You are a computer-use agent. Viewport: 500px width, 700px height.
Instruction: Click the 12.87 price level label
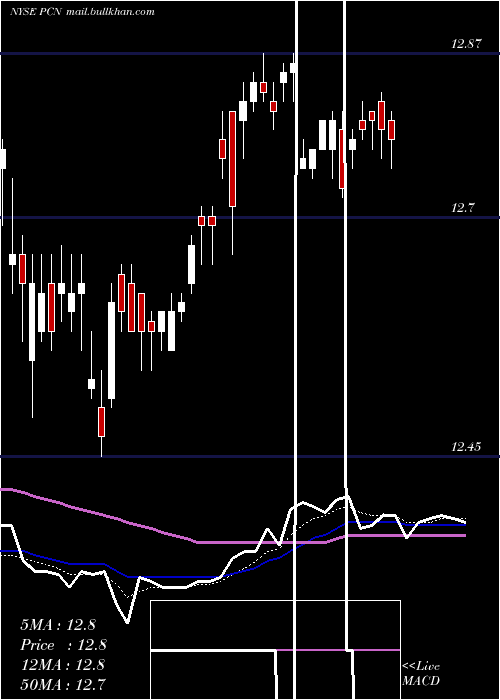tap(466, 44)
